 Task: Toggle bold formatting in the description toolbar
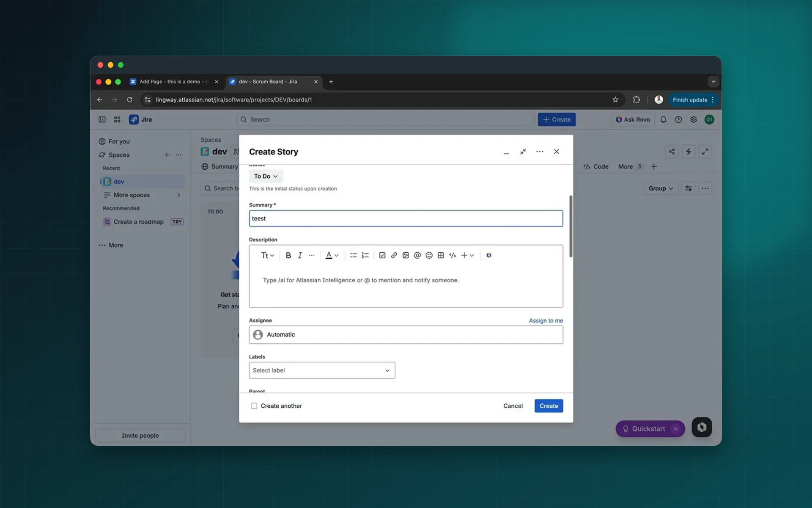[288, 255]
